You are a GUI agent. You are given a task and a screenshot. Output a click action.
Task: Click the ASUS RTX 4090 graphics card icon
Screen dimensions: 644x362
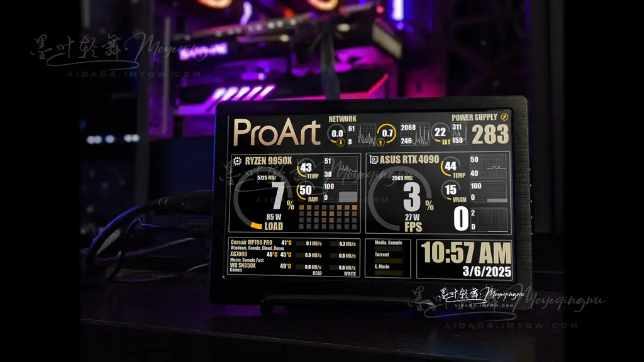pyautogui.click(x=374, y=160)
